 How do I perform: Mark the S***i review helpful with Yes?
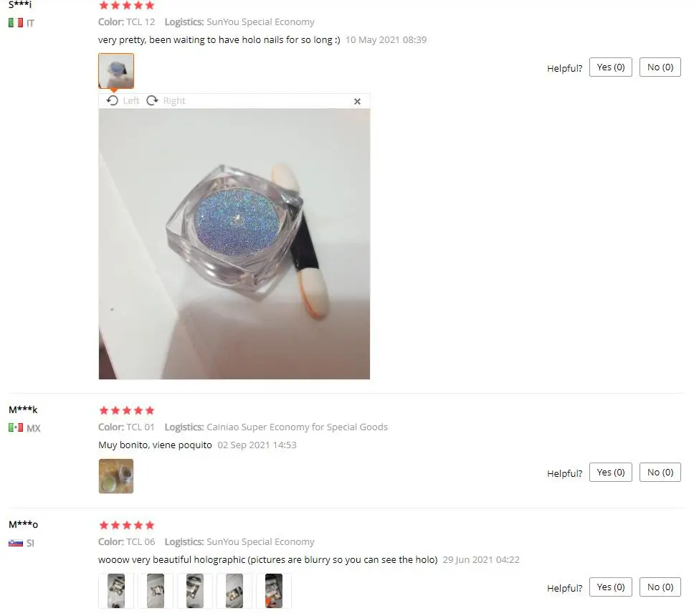(610, 67)
